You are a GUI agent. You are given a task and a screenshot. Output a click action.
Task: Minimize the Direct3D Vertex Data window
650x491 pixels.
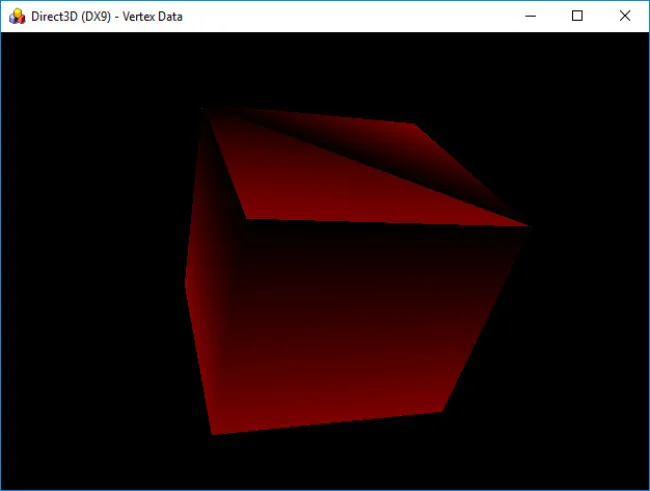point(531,16)
